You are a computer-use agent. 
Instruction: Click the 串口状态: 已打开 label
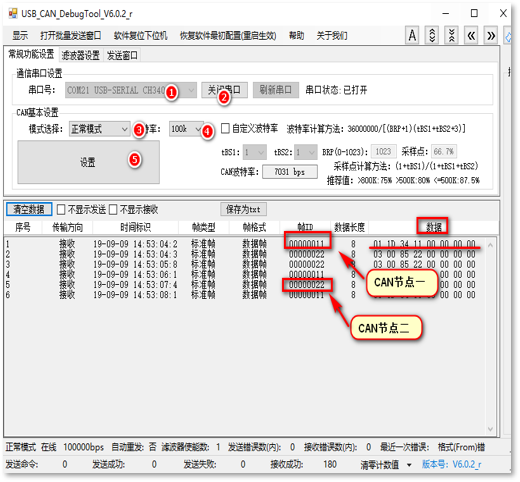point(336,90)
